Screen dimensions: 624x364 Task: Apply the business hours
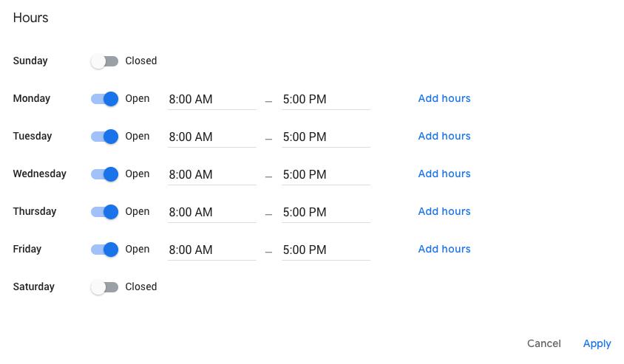597,344
